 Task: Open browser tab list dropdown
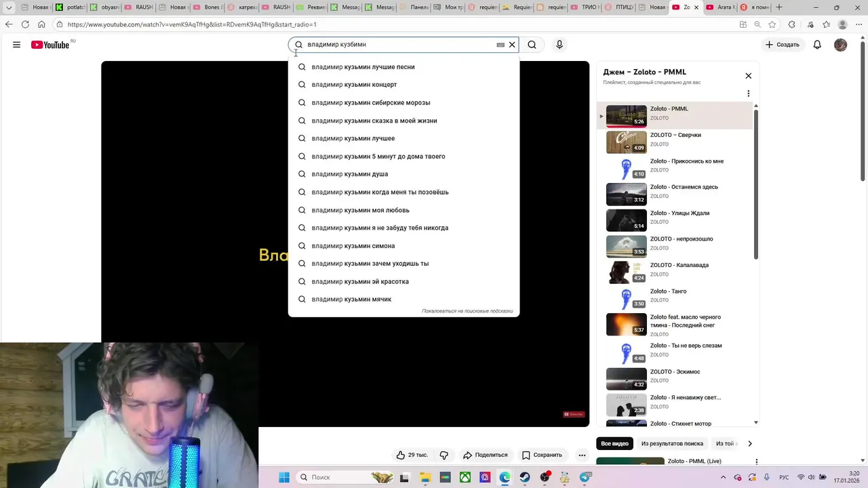pyautogui.click(x=9, y=7)
